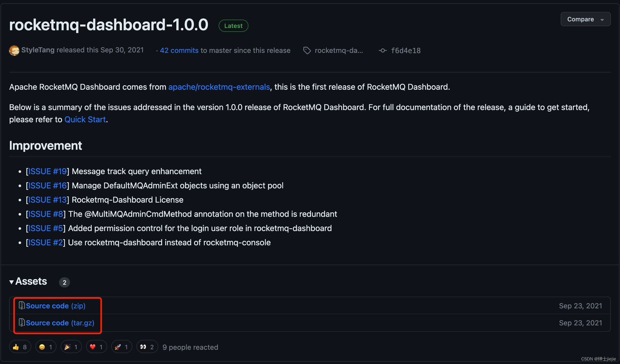This screenshot has width=620, height=364.
Task: Open the apache/rocketmq-externals link
Action: 219,87
